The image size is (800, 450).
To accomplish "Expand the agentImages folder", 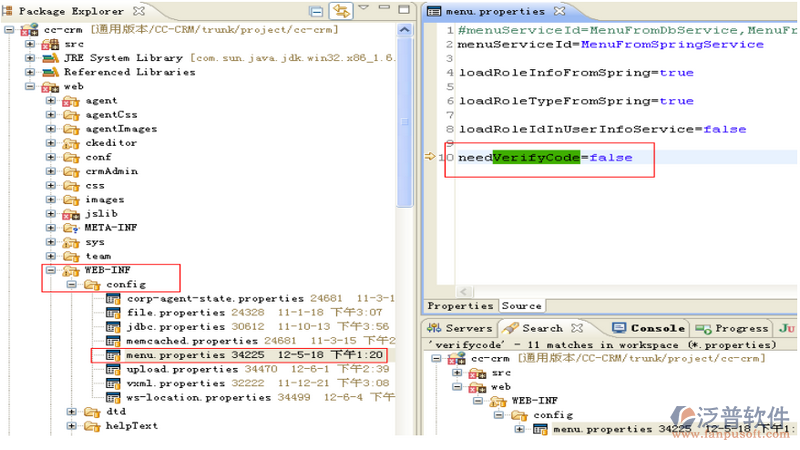I will click(51, 129).
